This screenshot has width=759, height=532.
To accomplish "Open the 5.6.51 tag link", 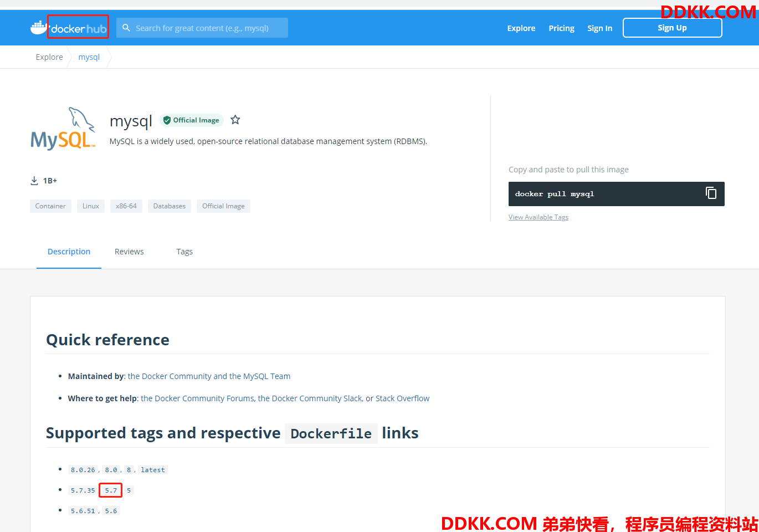I will pyautogui.click(x=83, y=511).
